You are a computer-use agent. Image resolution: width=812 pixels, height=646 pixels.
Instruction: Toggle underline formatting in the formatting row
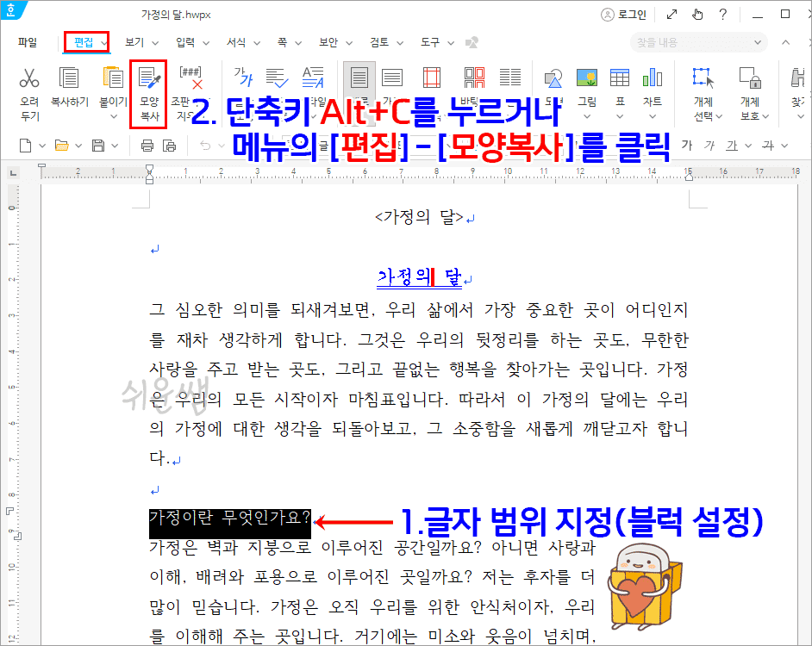731,146
